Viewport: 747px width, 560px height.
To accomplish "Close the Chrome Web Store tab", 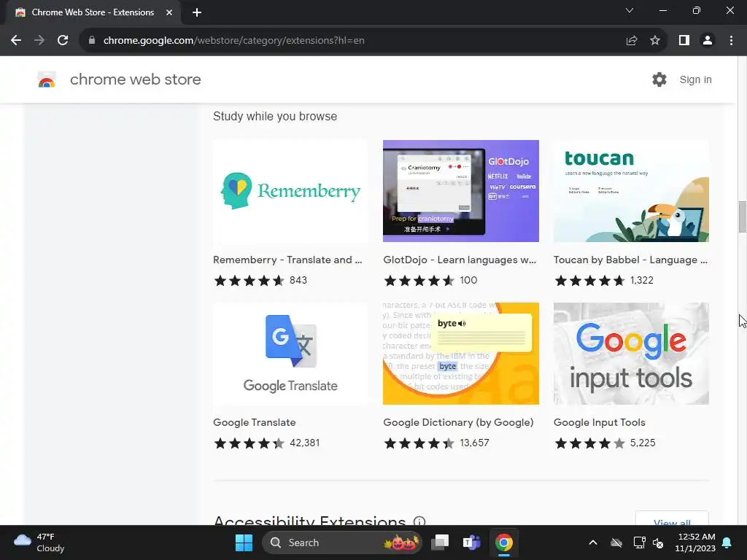I will [169, 12].
